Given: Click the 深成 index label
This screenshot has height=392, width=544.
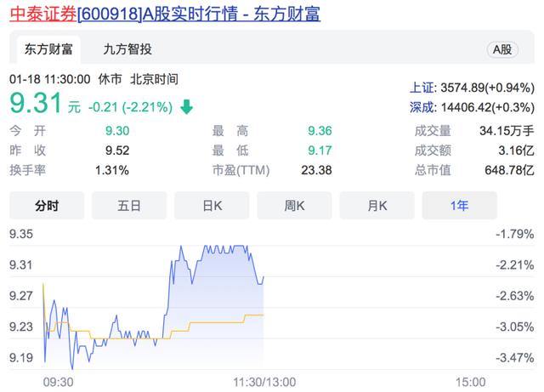Looking at the screenshot, I should (422, 107).
